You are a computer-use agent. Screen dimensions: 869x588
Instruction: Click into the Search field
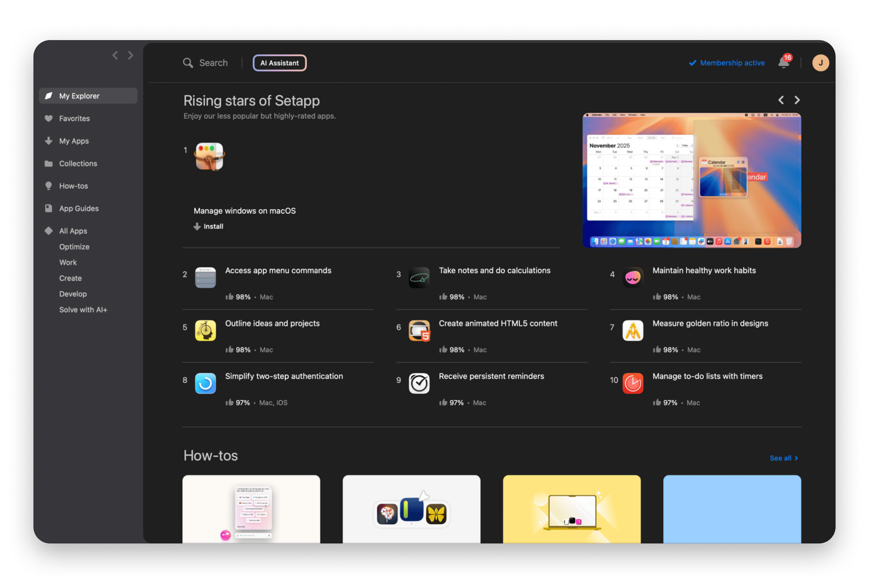pyautogui.click(x=213, y=63)
